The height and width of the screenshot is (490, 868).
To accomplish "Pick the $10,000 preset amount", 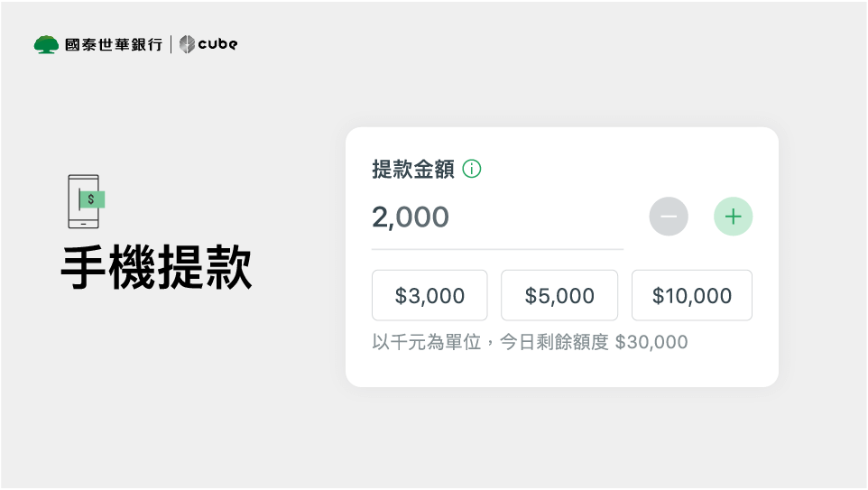I will tap(692, 295).
